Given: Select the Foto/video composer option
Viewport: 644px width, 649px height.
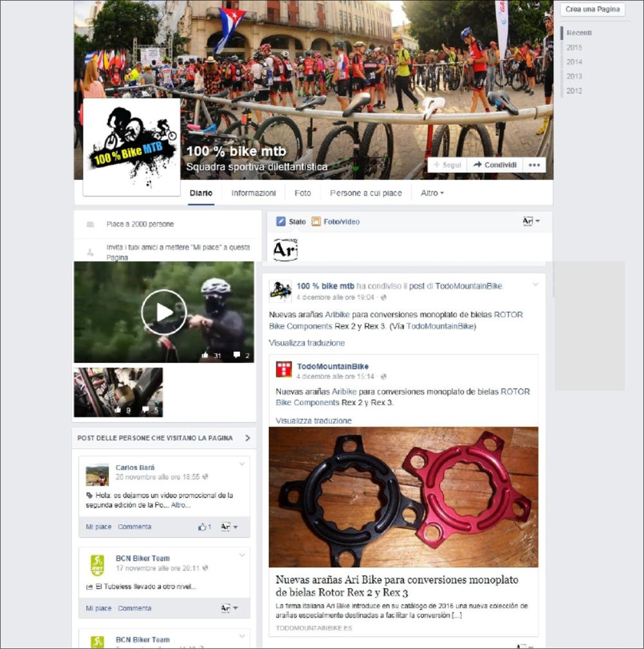Looking at the screenshot, I should tap(336, 221).
